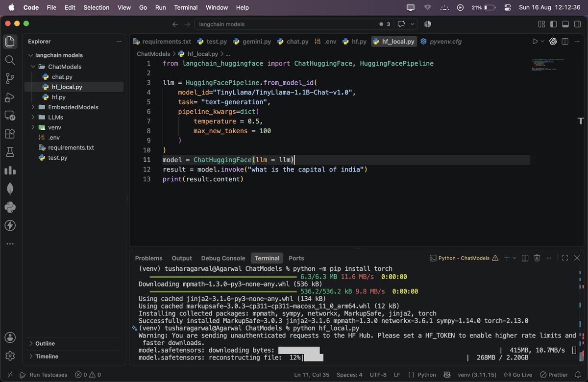Image resolution: width=588 pixels, height=382 pixels.
Task: Run the Python file with play icon
Action: coord(535,42)
